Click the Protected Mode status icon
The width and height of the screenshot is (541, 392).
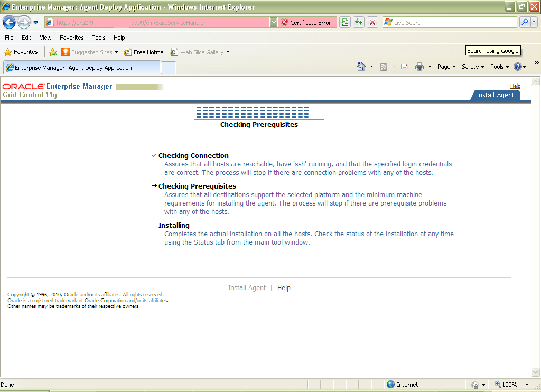475,385
